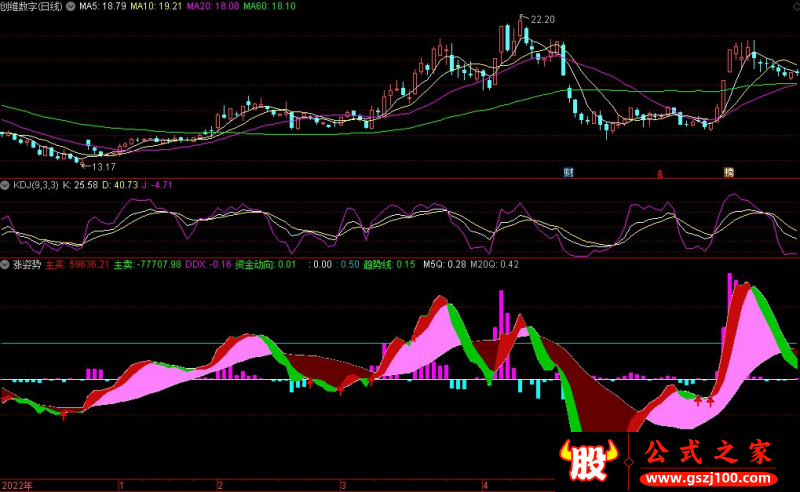This screenshot has width=800, height=492.
Task: Click the settings icon beside 涨姿势 indicator
Action: coord(5,265)
